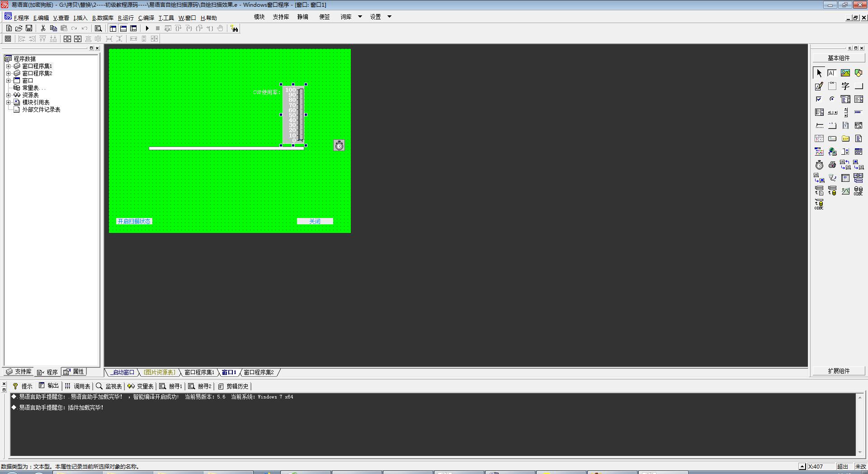Click the center horizontally alignment icon
This screenshot has height=474, width=868.
(x=67, y=39)
